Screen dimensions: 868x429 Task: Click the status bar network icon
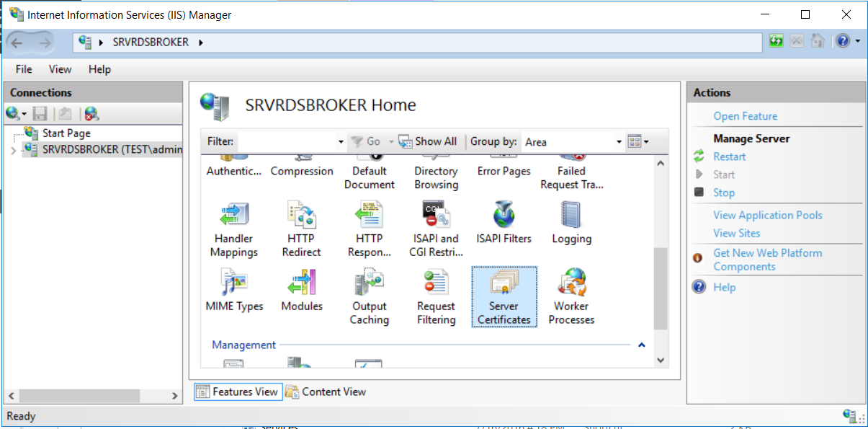pos(851,416)
